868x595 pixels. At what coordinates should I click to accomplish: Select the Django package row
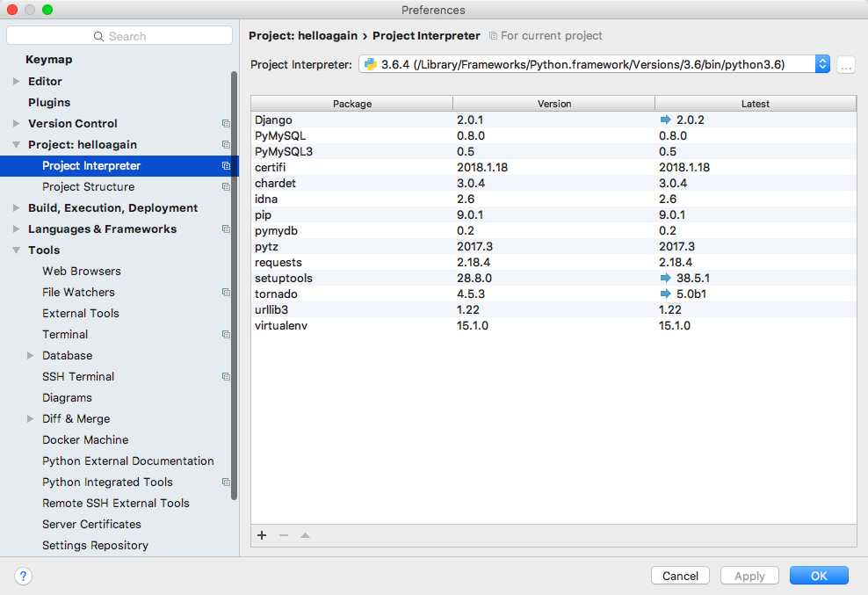pos(553,120)
